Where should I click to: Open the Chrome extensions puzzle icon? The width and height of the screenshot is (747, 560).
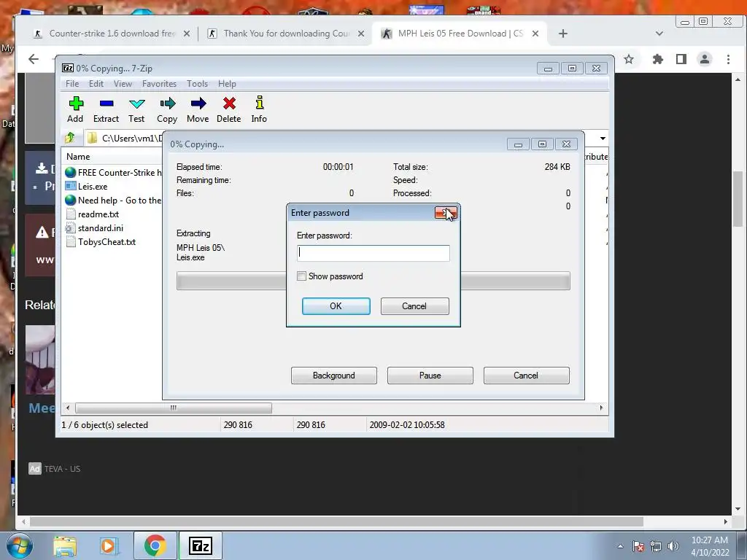tap(658, 59)
